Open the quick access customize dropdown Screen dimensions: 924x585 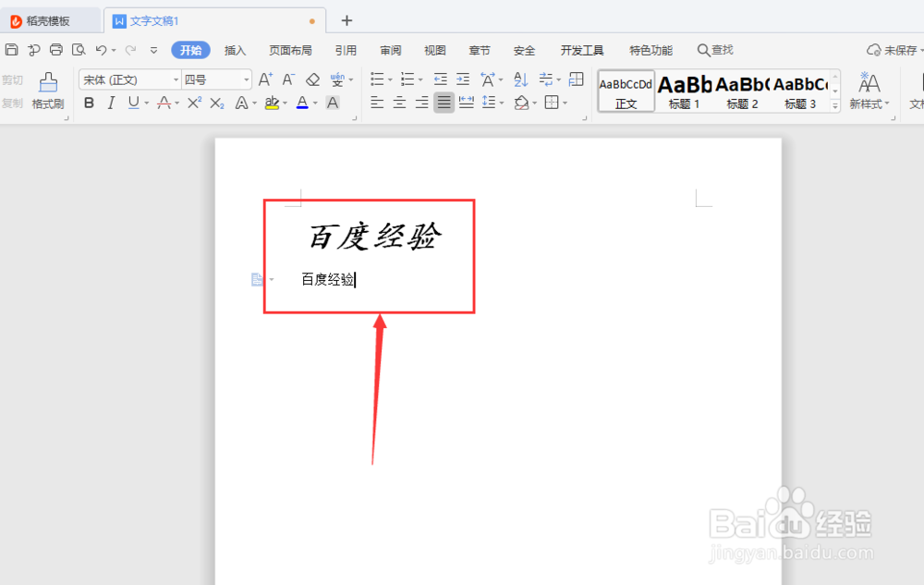coord(153,50)
